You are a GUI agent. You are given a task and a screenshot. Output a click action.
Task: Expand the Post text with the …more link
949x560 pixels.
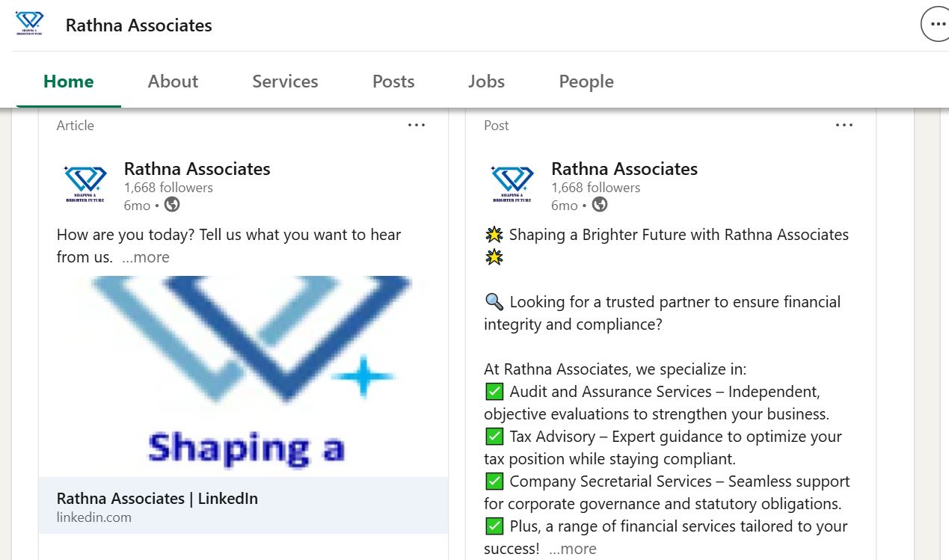click(573, 549)
